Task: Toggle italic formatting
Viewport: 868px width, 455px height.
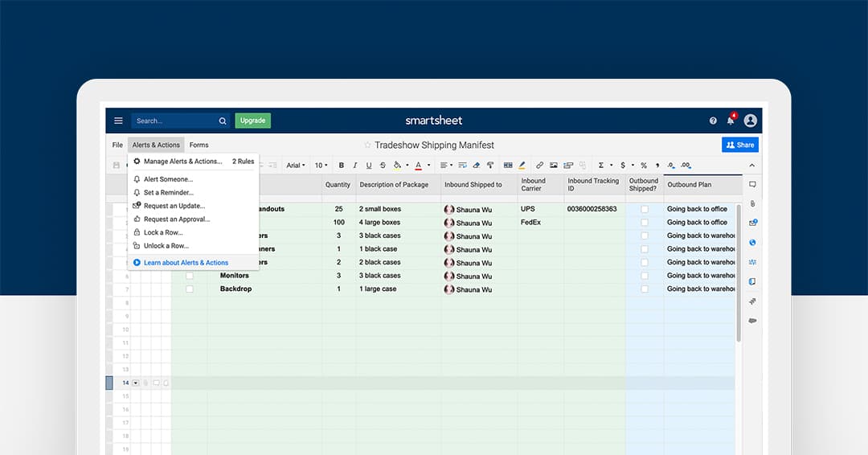Action: pyautogui.click(x=355, y=166)
